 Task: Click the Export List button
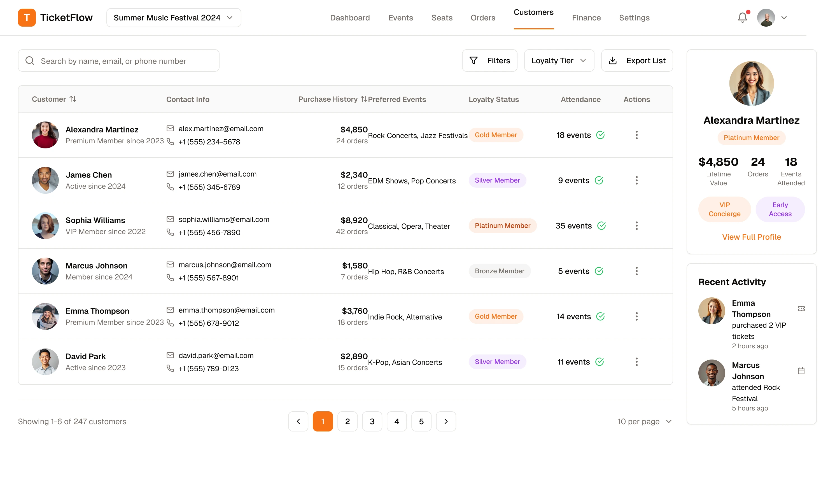click(x=637, y=61)
